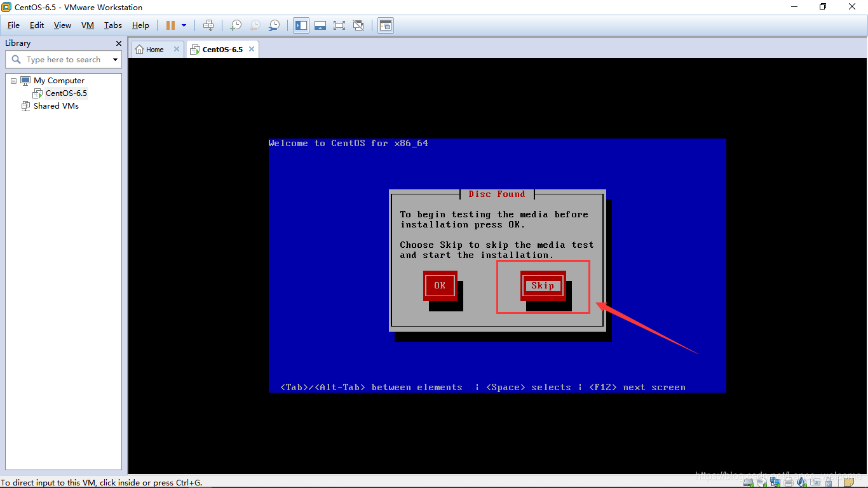868x488 pixels.
Task: Restore down the VMware window
Action: coord(823,7)
